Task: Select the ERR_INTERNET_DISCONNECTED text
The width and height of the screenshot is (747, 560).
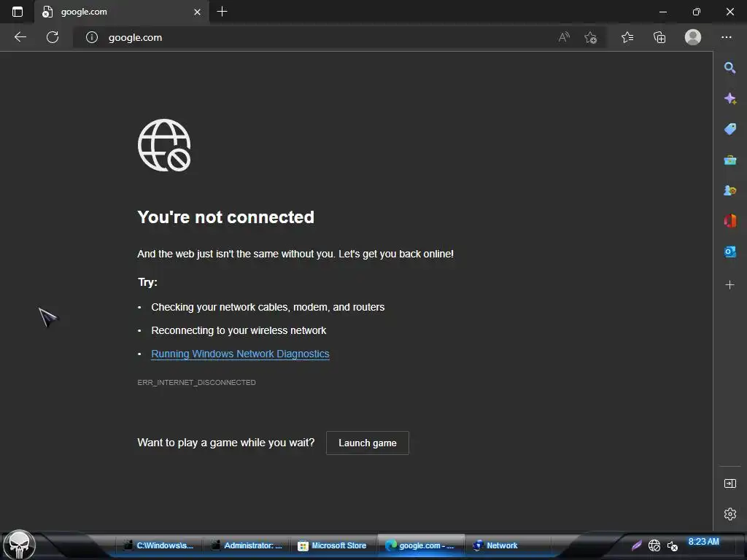Action: click(196, 382)
